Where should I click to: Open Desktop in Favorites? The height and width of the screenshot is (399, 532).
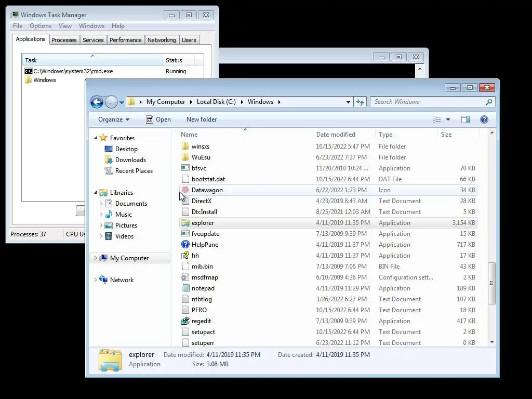click(x=126, y=149)
